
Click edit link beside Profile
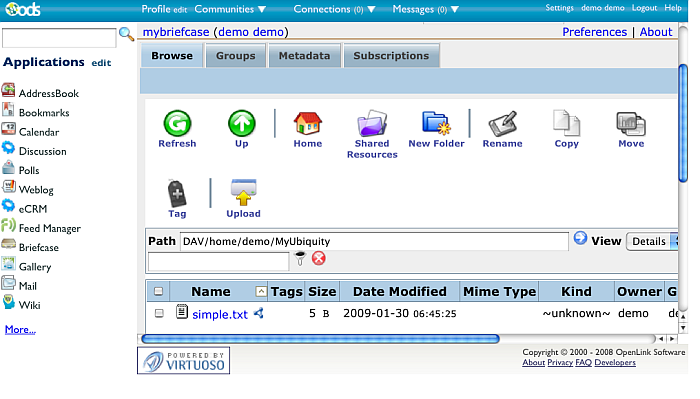coord(180,10)
